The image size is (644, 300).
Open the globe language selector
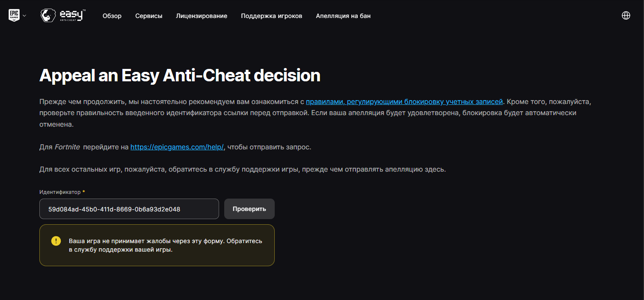[626, 15]
